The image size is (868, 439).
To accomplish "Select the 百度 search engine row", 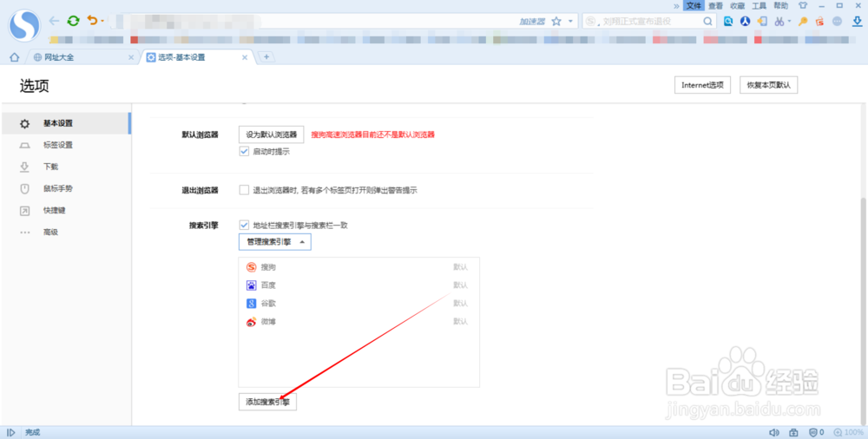I will pyautogui.click(x=358, y=285).
